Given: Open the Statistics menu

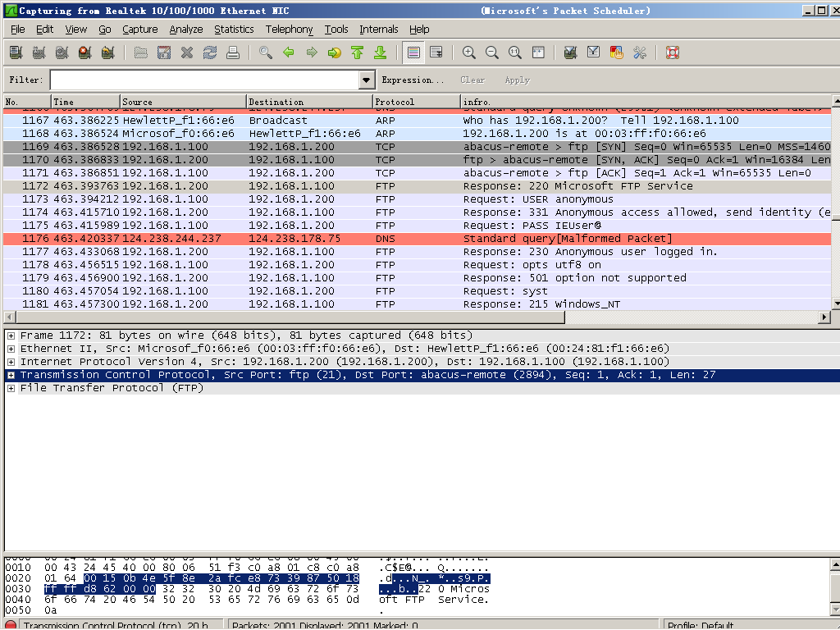Looking at the screenshot, I should coord(234,30).
